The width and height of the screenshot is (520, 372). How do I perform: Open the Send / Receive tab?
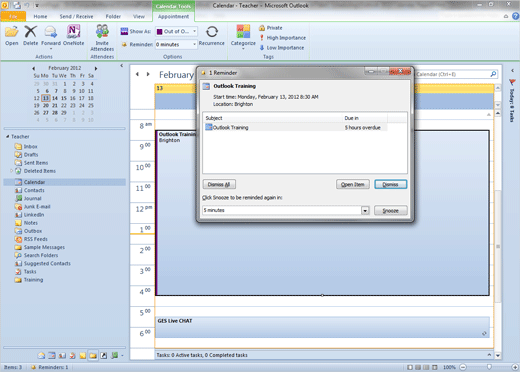[x=76, y=16]
